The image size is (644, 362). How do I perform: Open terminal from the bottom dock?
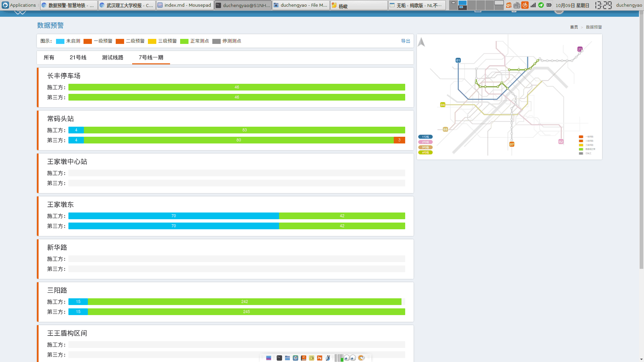click(x=279, y=358)
